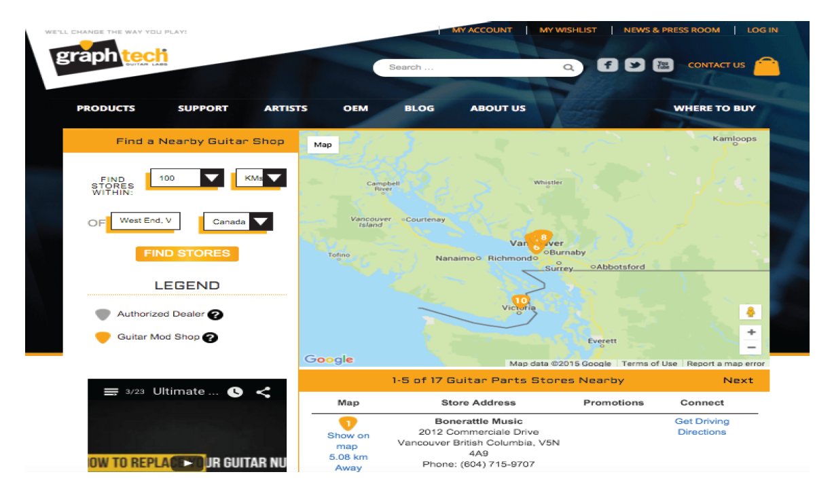
Task: Open the video playlist menu icon
Action: [x=111, y=392]
